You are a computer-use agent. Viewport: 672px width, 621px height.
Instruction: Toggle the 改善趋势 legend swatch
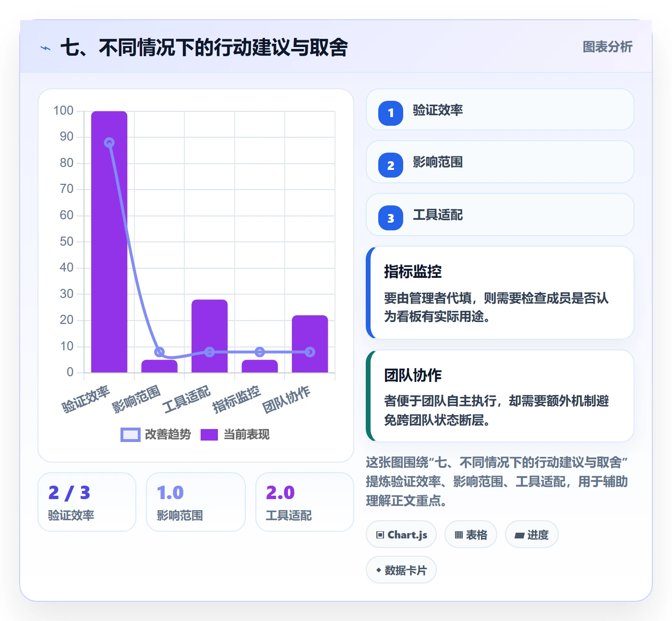pyautogui.click(x=130, y=435)
